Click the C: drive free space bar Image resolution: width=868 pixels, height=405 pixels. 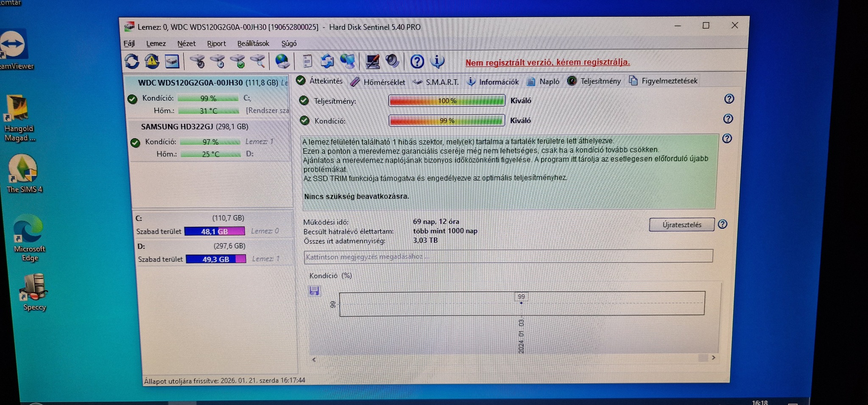(x=215, y=231)
